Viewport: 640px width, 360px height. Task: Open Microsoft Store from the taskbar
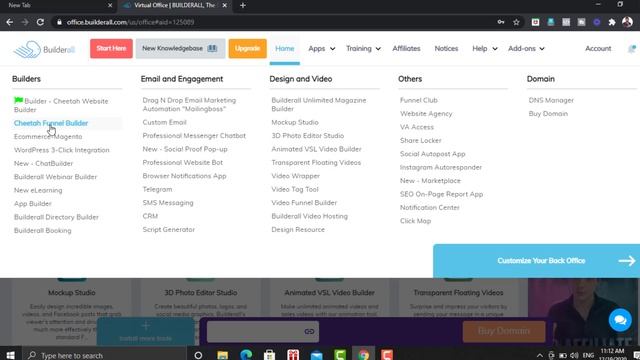point(269,355)
